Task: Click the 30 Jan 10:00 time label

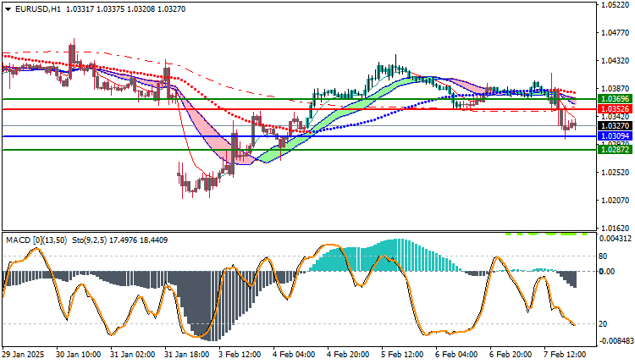Action: click(78, 355)
